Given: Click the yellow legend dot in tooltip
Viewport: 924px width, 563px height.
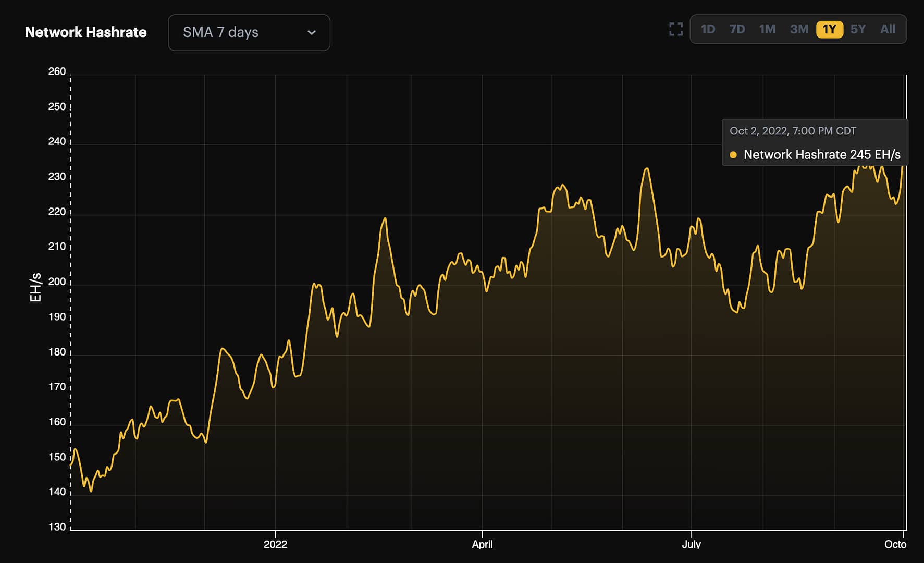Looking at the screenshot, I should (733, 155).
